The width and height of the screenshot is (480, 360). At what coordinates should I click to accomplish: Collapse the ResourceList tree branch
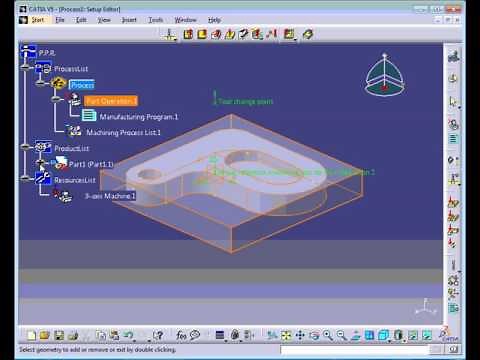coord(25,178)
